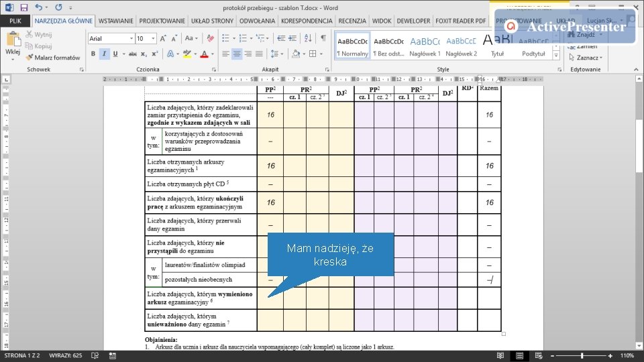This screenshot has height=362, width=644.
Task: Open proofing errors icon in status bar
Action: point(95,355)
